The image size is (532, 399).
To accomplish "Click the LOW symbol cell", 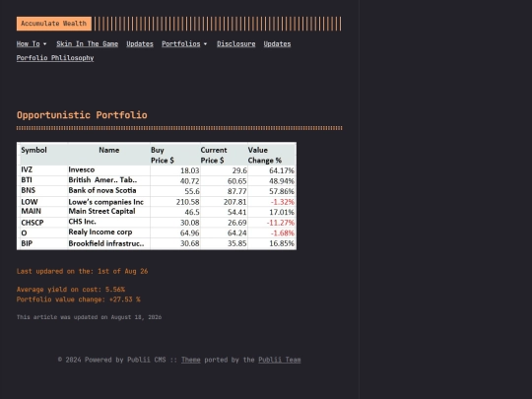I will pyautogui.click(x=30, y=202).
